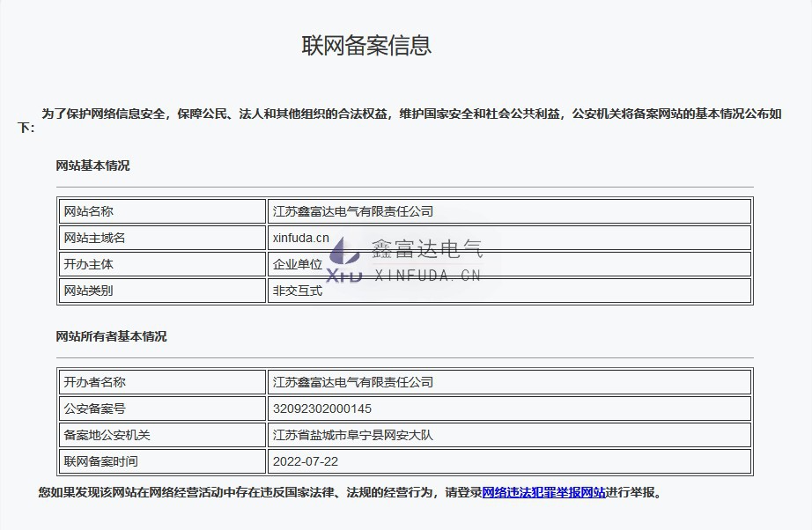
Task: Select the 江苏省盐城市阜宁县网安大队 value
Action: [352, 435]
